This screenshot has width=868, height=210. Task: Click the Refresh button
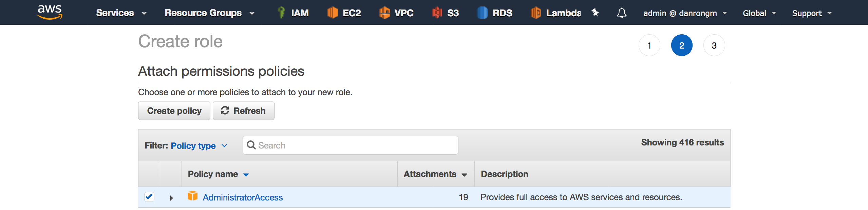(243, 111)
